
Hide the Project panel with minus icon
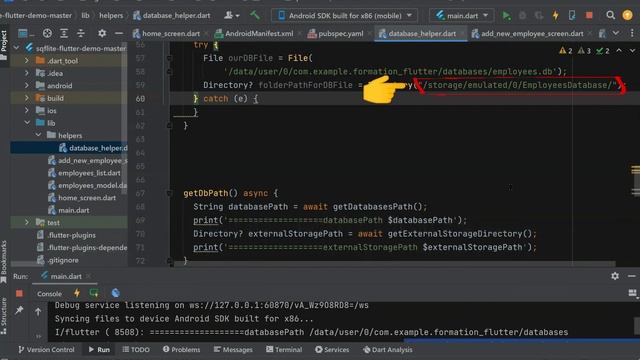click(119, 33)
